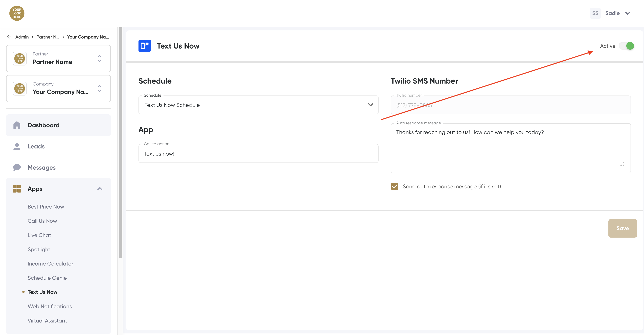This screenshot has height=335, width=644.
Task: Select Schedule Genie from Apps list
Action: coord(47,278)
